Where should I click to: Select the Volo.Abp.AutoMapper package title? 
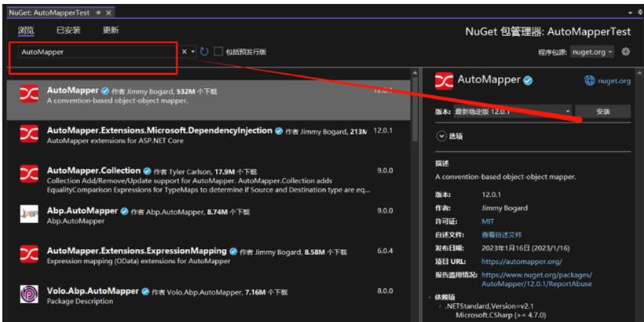[93, 291]
